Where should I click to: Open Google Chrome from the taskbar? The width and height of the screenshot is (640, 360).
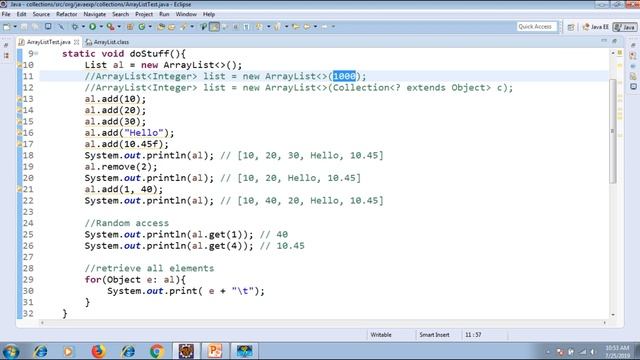[156, 351]
